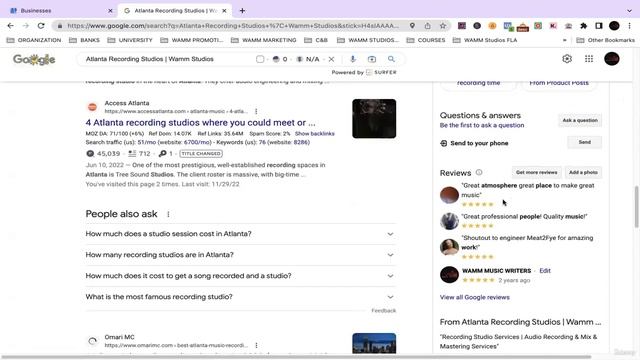
Task: Open the extensions puzzle piece icon
Action: 584,26
